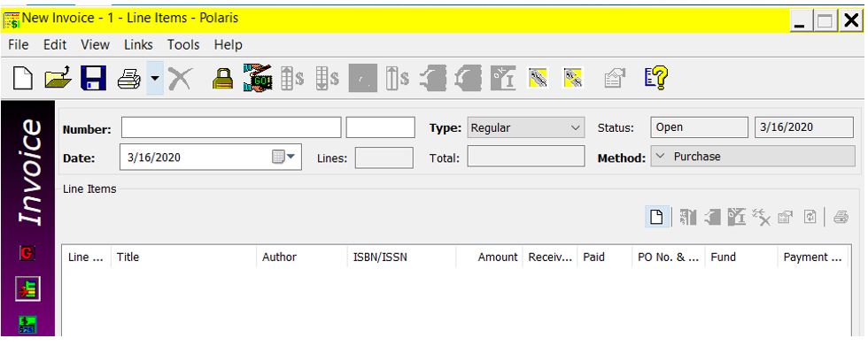Click the line-item refresh page icon
868x346 pixels.
pyautogui.click(x=810, y=217)
